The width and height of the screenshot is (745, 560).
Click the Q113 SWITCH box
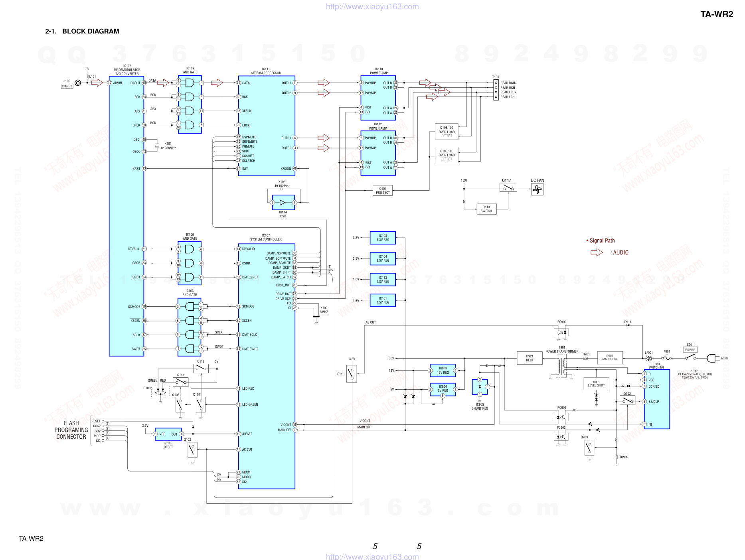486,209
